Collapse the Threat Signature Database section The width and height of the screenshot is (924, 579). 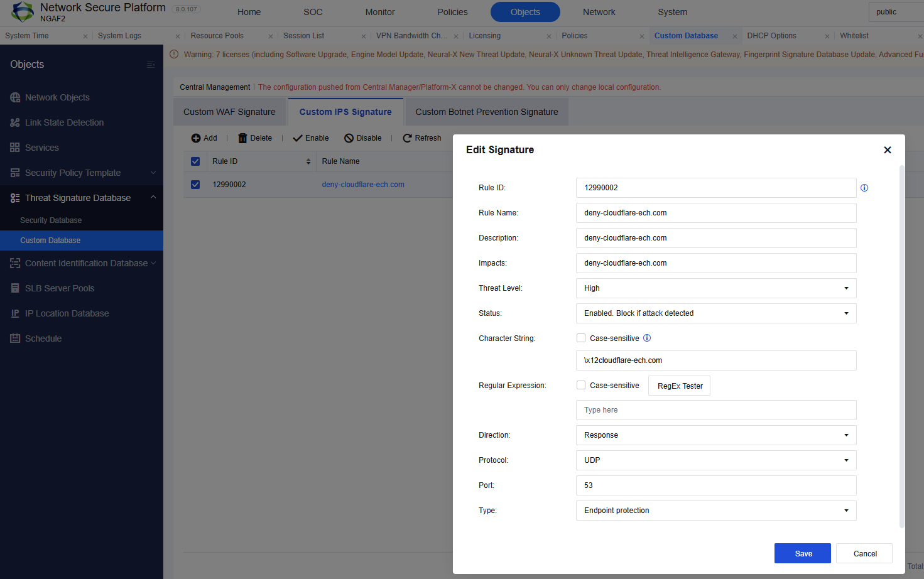(x=153, y=197)
